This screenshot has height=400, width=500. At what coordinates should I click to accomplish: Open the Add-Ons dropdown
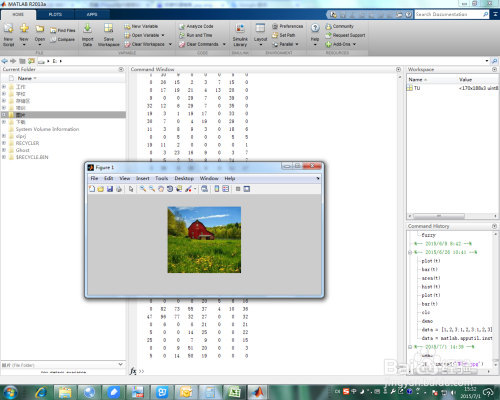(x=341, y=44)
